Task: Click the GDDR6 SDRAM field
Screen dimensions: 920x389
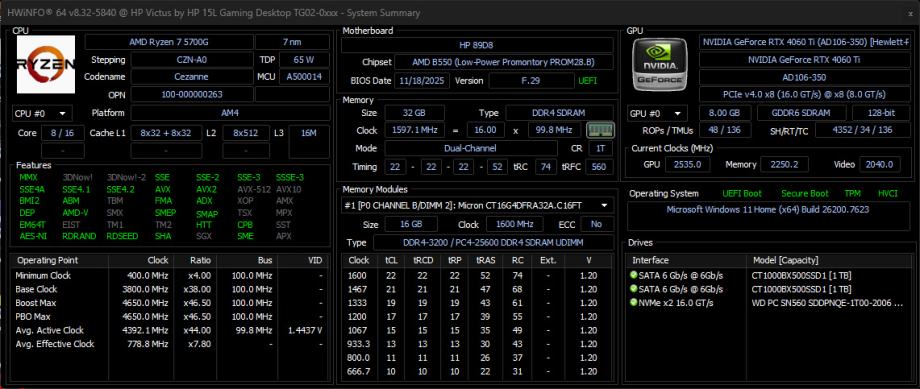Action: coord(801,113)
